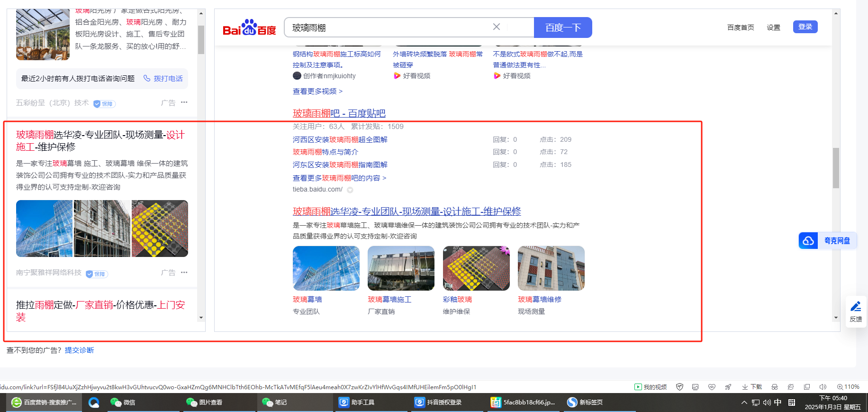Open the 玻璃幕墙施工 thumbnail
Viewport: 868px width, 412px height.
401,268
